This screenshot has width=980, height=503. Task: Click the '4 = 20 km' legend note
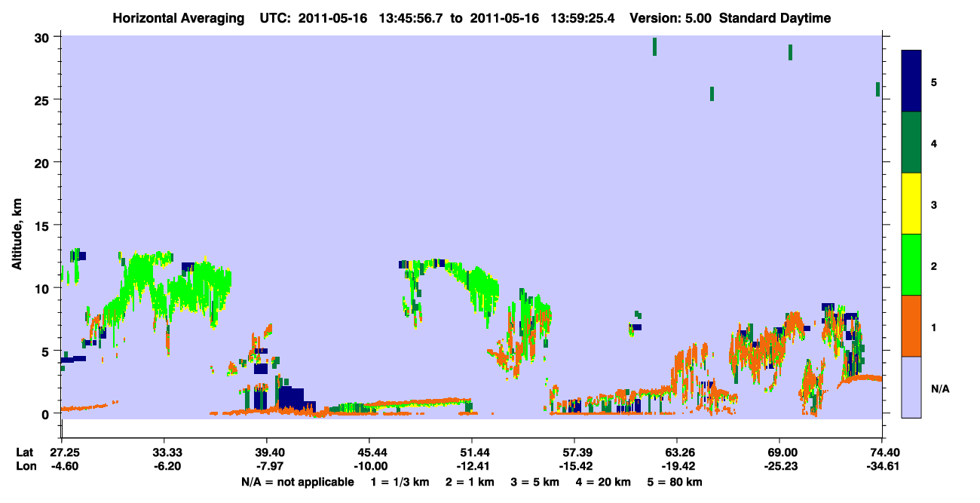coord(604,482)
